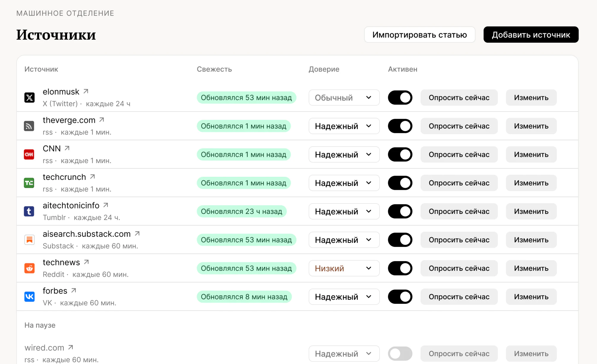Expand aisearch.substack.com trust dropdown
The image size is (597, 364).
(344, 240)
